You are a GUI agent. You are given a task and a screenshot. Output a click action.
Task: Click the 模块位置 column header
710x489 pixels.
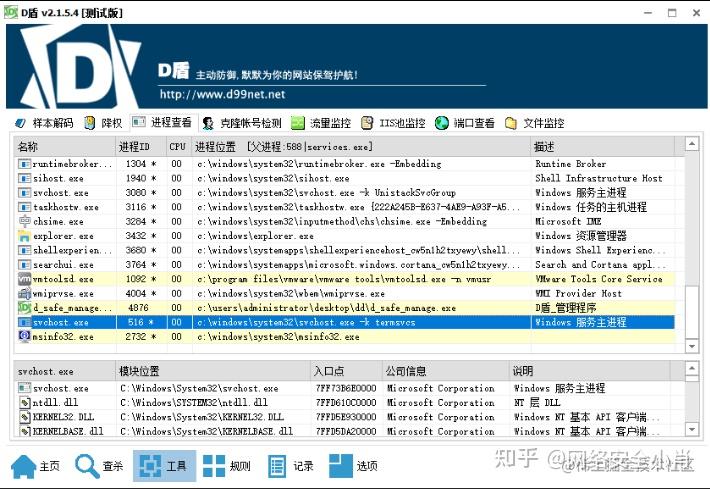[213, 371]
